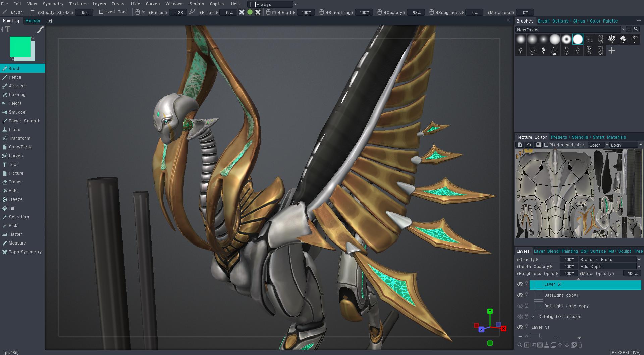Click the trash icon below layers list
644x355 pixels.
coord(580,345)
